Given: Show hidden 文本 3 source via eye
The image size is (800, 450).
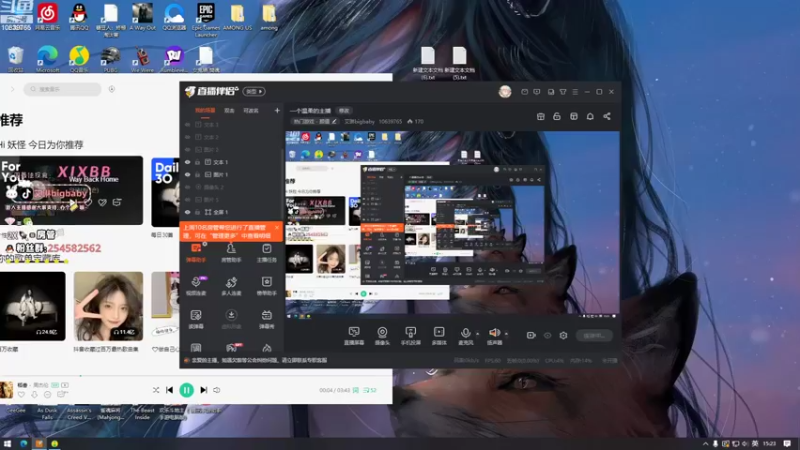Looking at the screenshot, I should 187,124.
